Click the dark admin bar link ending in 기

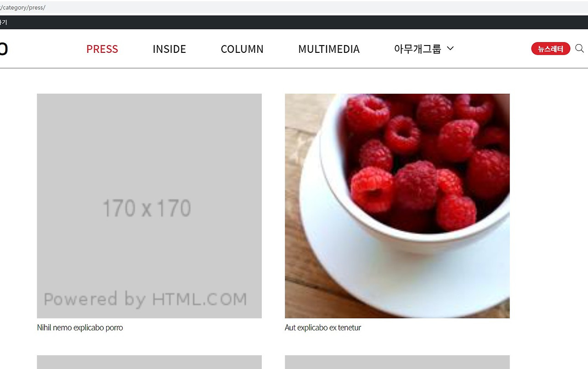(x=3, y=22)
